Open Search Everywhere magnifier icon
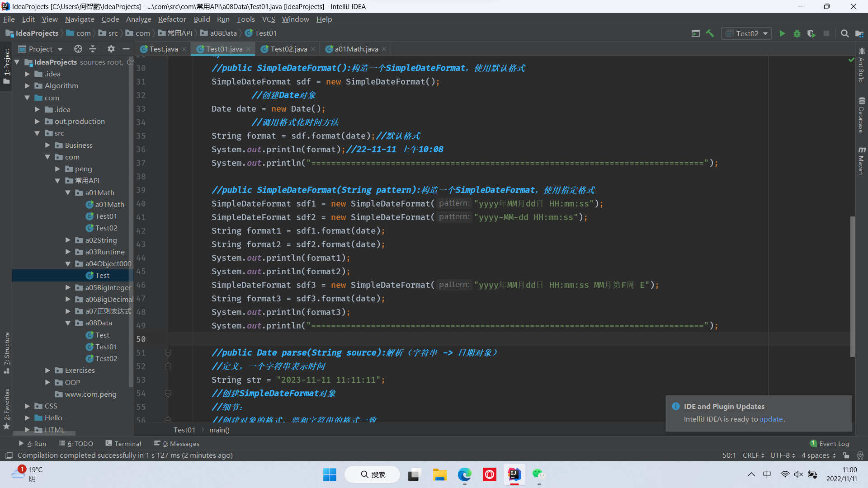This screenshot has height=488, width=868. tap(844, 33)
